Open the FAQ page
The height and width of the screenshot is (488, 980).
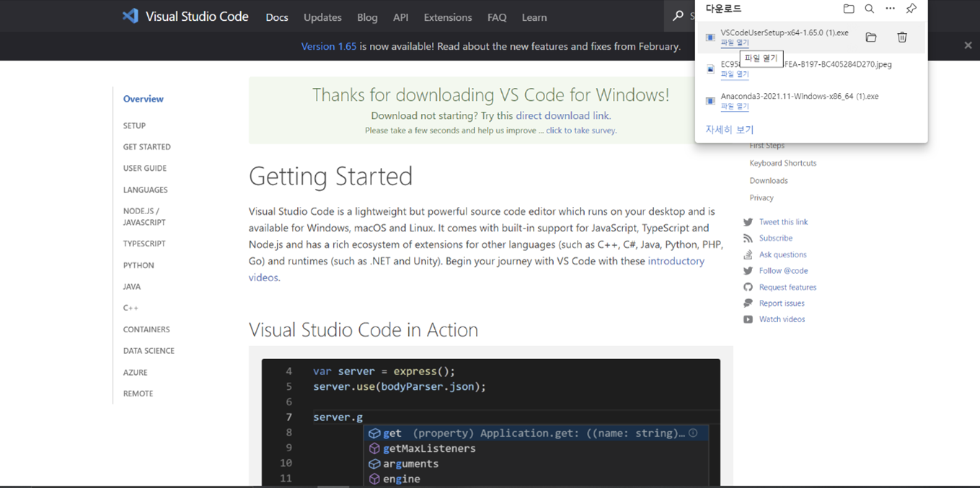pos(497,17)
